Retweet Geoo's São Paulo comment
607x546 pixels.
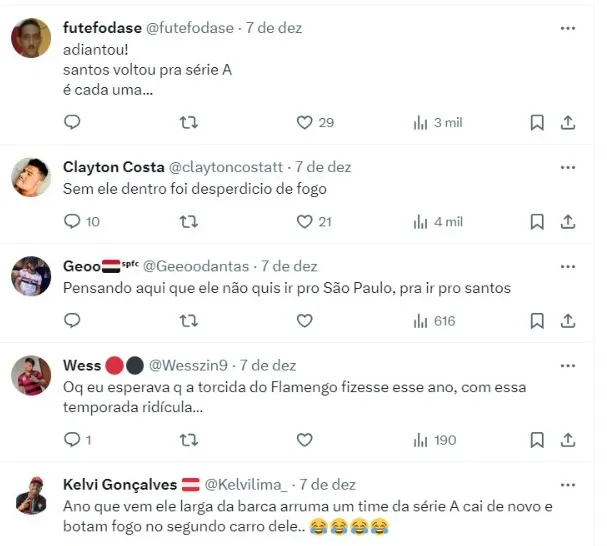tap(188, 321)
